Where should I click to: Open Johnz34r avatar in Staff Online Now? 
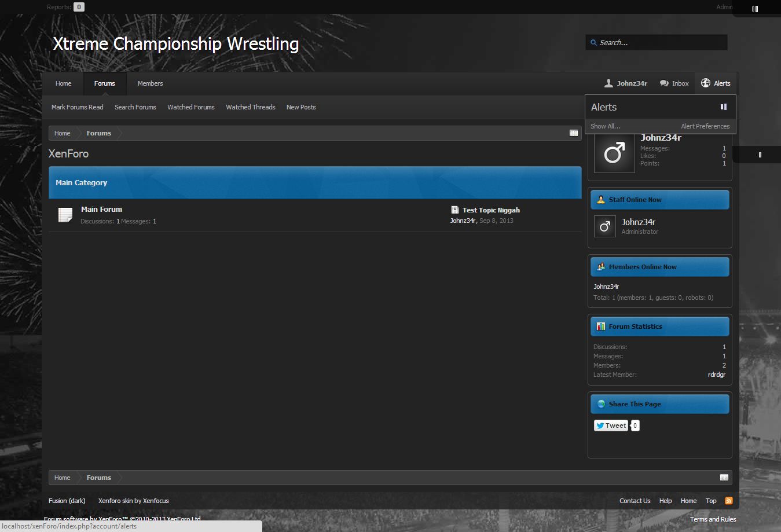click(604, 226)
